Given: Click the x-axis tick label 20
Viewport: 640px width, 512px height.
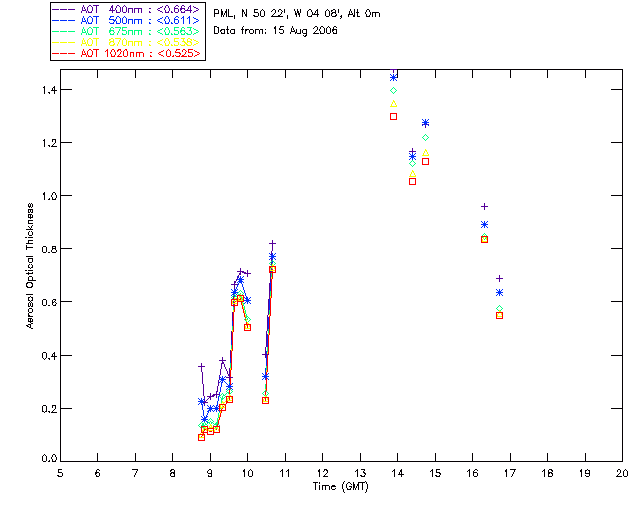Looking at the screenshot, I should [622, 473].
